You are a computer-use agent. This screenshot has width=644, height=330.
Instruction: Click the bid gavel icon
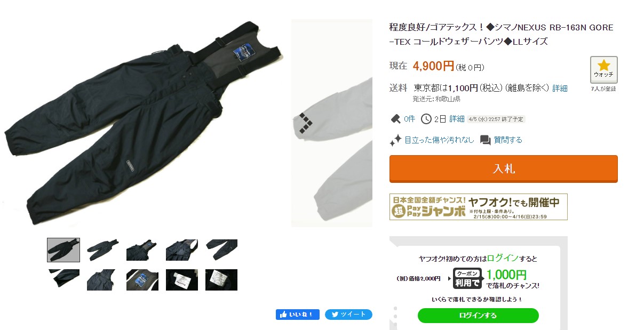pos(395,118)
